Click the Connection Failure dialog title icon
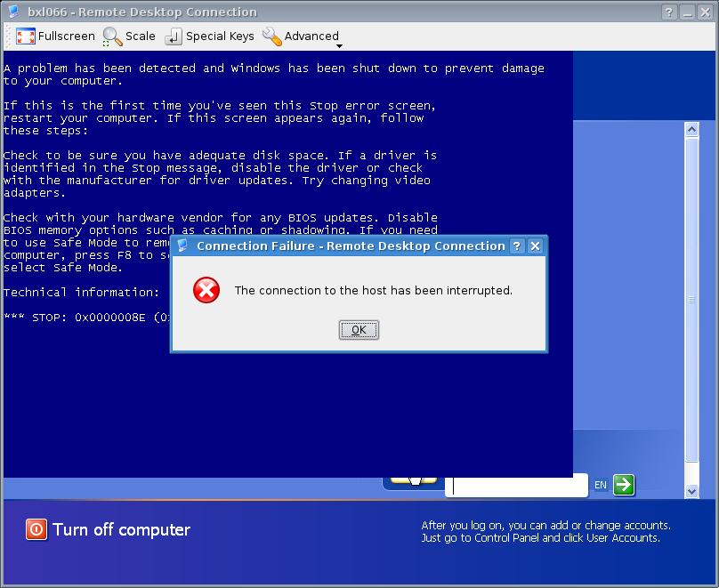Screen dimensions: 719x588 point(183,246)
